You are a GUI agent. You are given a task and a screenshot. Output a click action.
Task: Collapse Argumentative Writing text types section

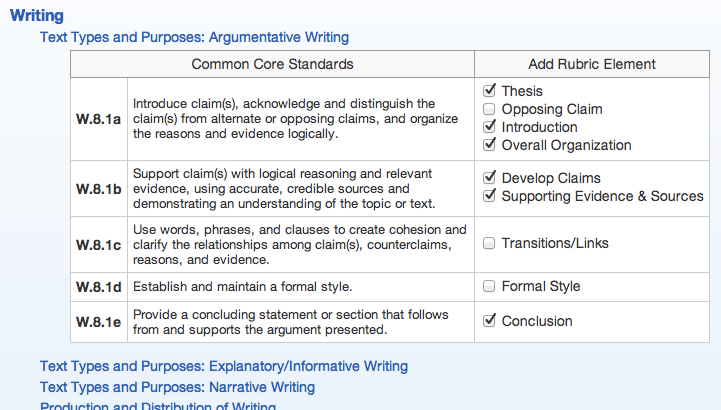pos(194,37)
